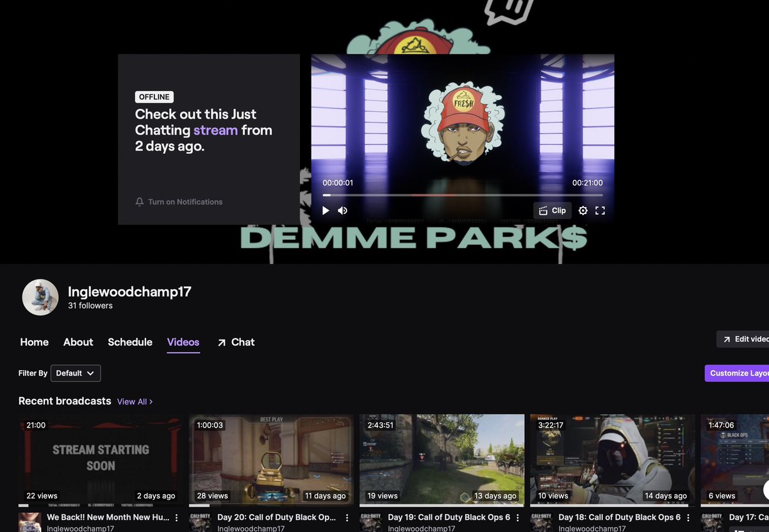This screenshot has height=532, width=769.
Task: Enter fullscreen on the video player
Action: pos(600,210)
